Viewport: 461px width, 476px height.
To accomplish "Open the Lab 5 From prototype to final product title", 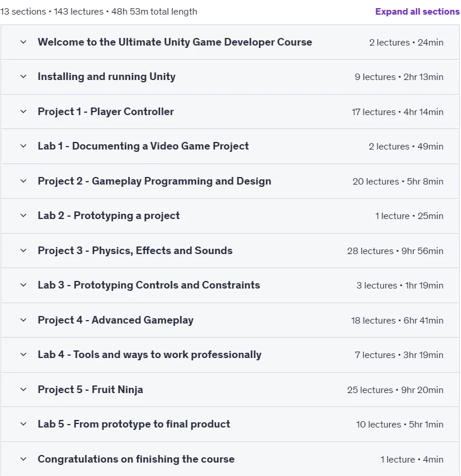I will tap(134, 424).
